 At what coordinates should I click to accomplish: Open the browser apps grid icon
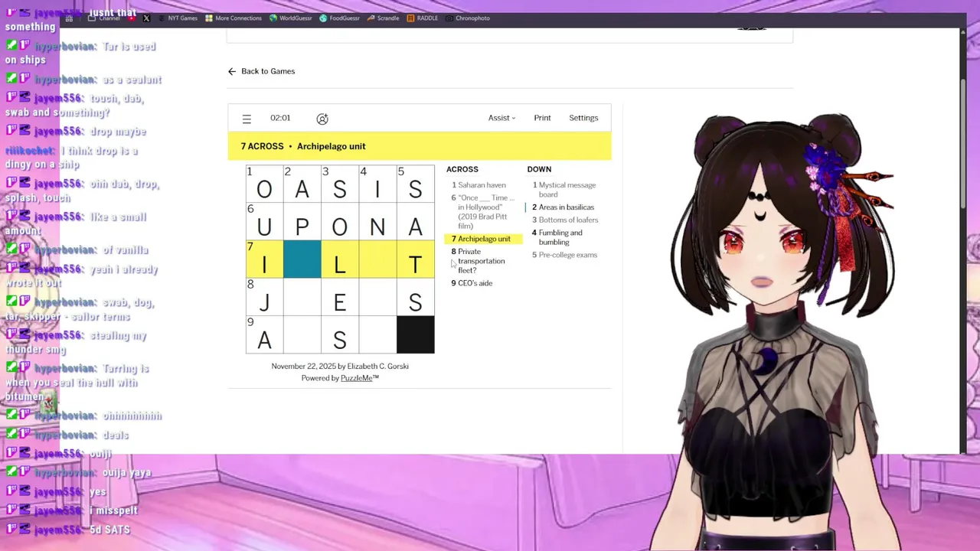pyautogui.click(x=69, y=18)
